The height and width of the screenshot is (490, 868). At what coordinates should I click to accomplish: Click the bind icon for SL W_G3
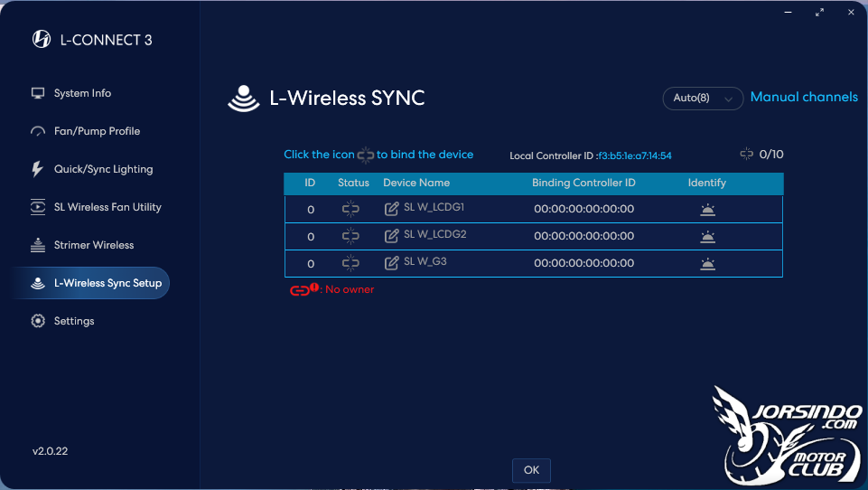(350, 263)
